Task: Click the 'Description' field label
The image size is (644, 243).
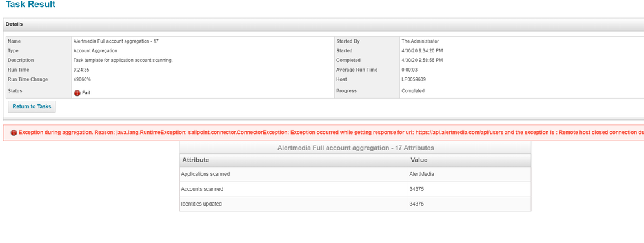Action: 21,61
